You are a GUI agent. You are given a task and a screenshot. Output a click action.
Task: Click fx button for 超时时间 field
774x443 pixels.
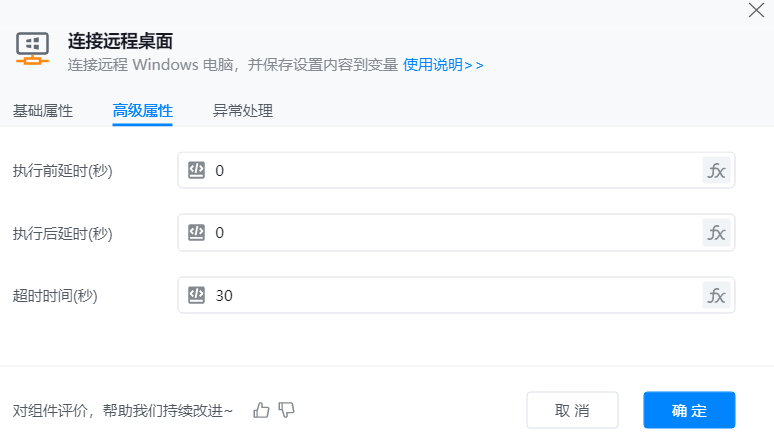pyautogui.click(x=716, y=295)
